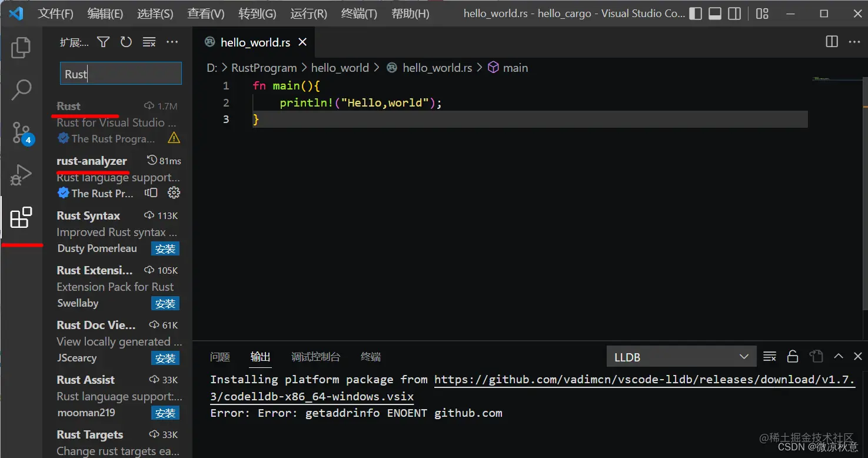
Task: Install the Rust Syntax extension
Action: (165, 249)
